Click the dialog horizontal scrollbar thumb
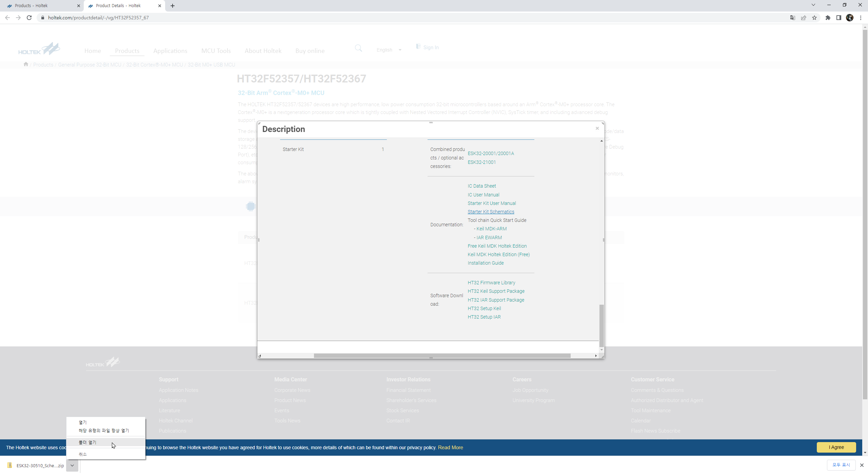868x475 pixels. click(442, 356)
